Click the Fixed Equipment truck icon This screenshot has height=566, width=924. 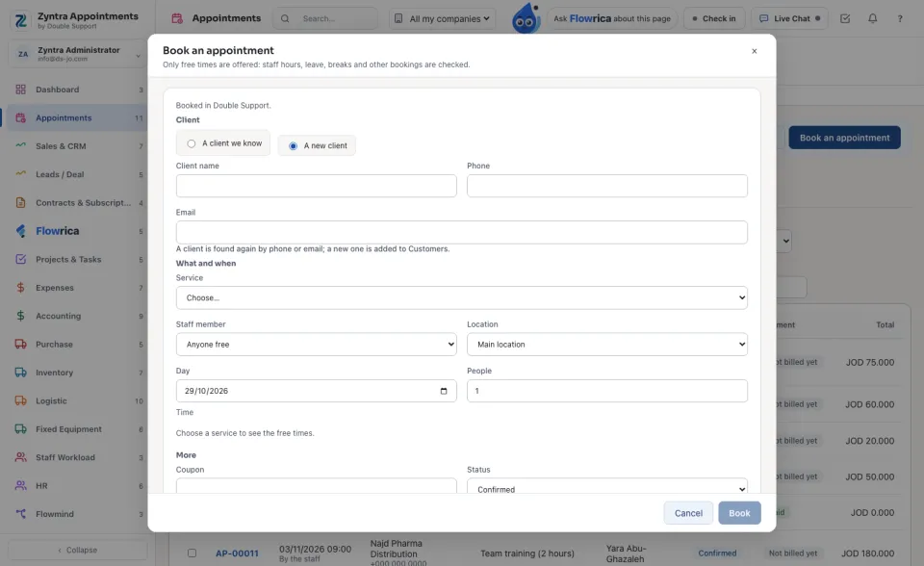tap(20, 429)
